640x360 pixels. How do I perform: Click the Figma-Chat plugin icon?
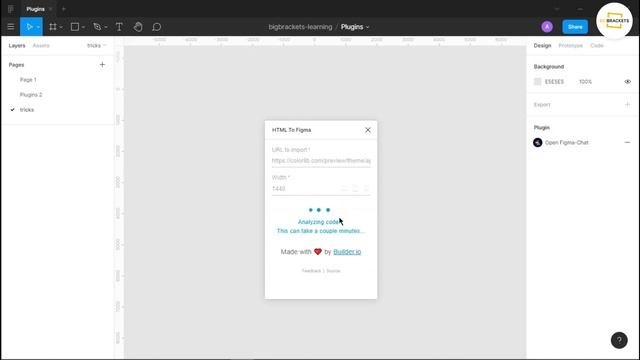point(538,142)
